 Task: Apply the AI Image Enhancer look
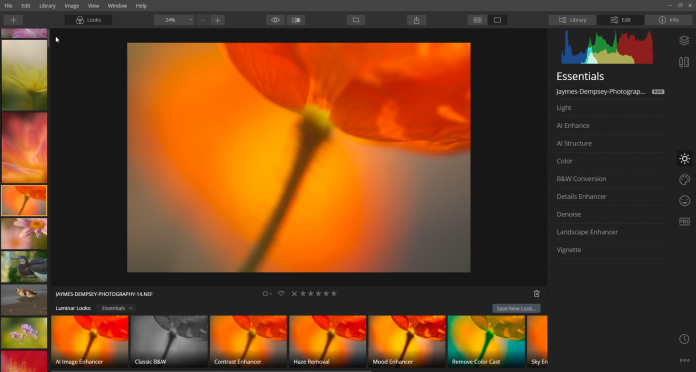pos(90,341)
